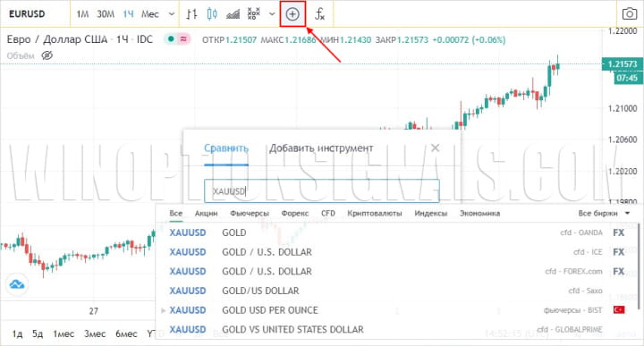The height and width of the screenshot is (346, 644).
Task: Toggle visibility of the Объём volume indicator
Action: click(47, 55)
